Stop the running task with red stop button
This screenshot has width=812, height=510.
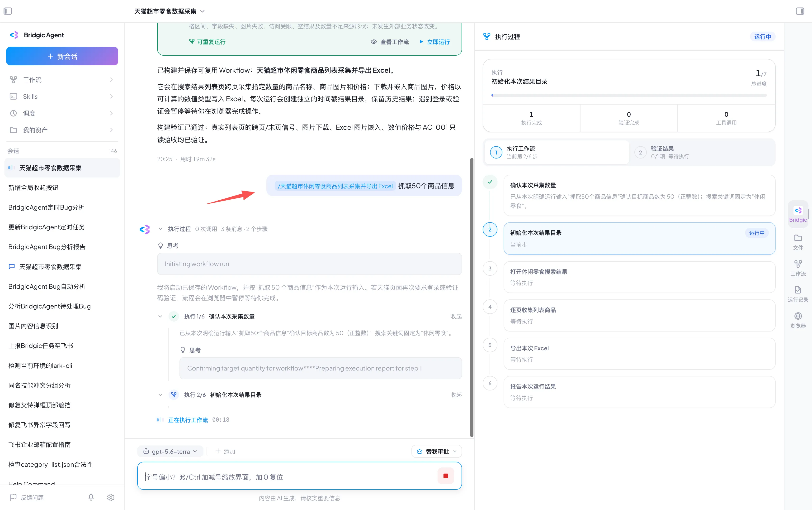tap(445, 476)
